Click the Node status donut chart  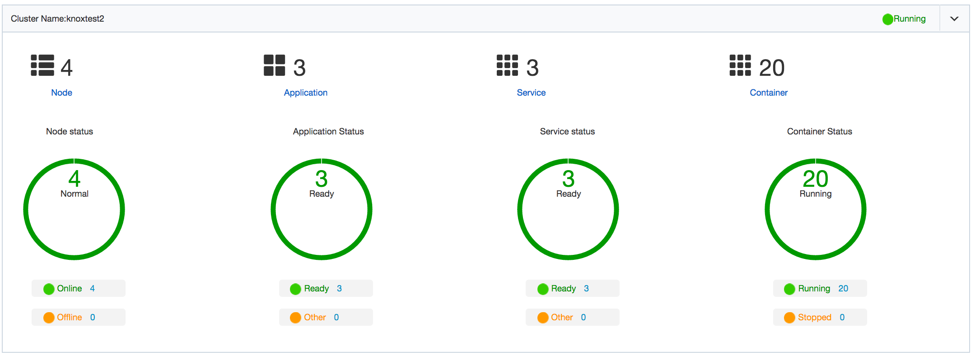(74, 209)
